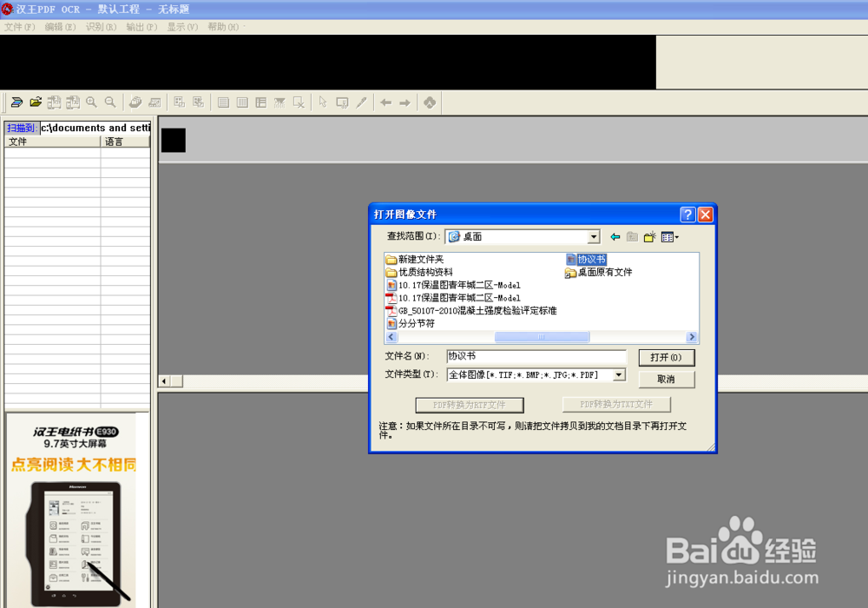Click the back arrow icon in open dialog

tap(615, 237)
